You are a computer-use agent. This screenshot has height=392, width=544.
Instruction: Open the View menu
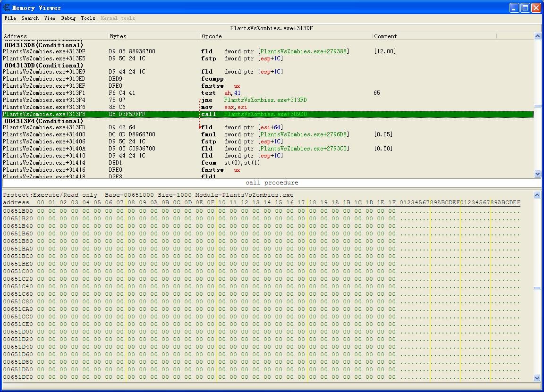(50, 18)
